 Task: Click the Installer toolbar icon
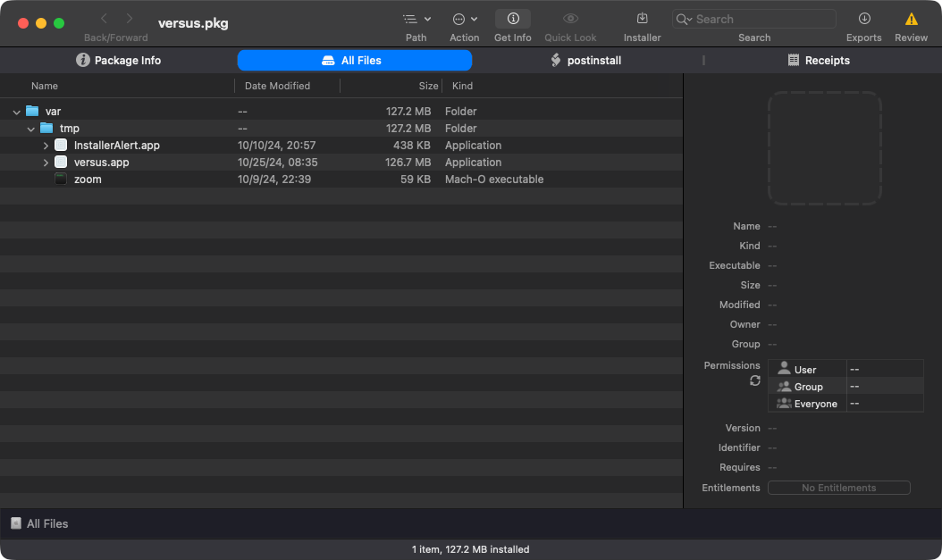(642, 19)
